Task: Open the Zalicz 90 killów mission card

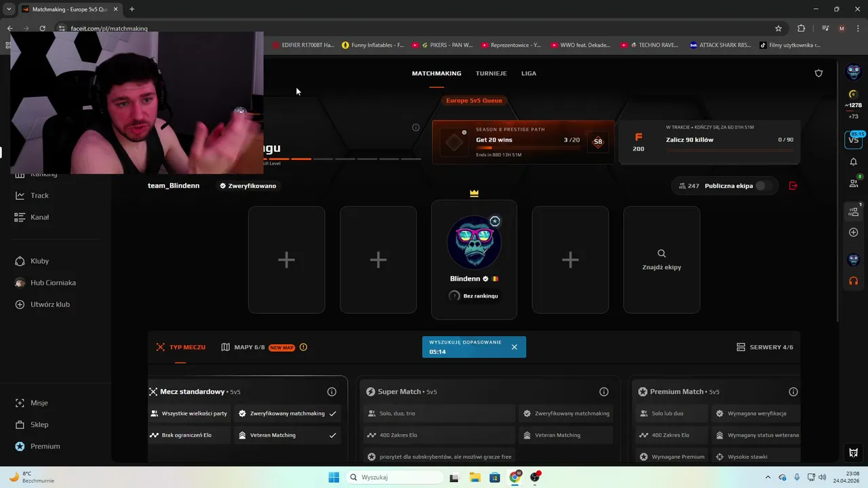Action: click(x=709, y=142)
